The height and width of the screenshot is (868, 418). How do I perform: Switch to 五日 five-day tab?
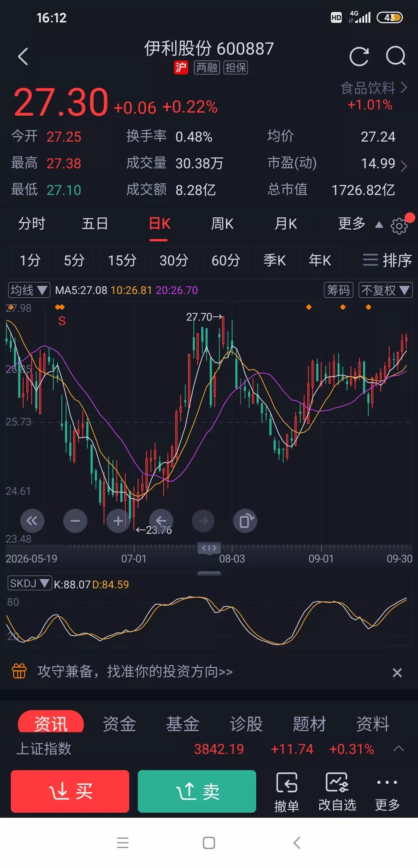point(95,224)
